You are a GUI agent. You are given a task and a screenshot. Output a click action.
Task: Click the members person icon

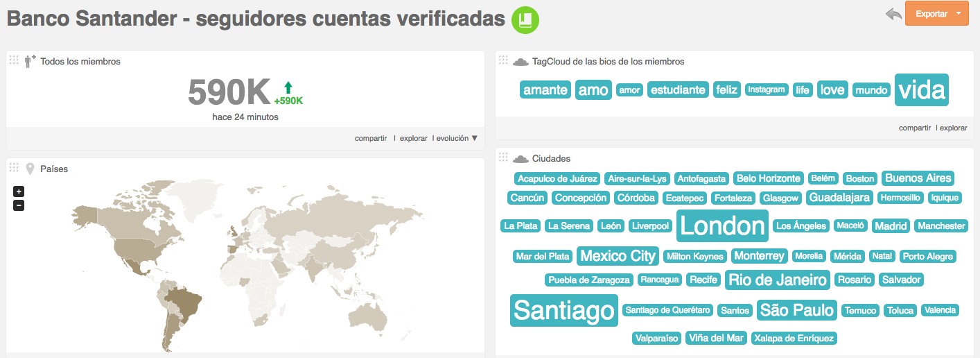(x=29, y=61)
